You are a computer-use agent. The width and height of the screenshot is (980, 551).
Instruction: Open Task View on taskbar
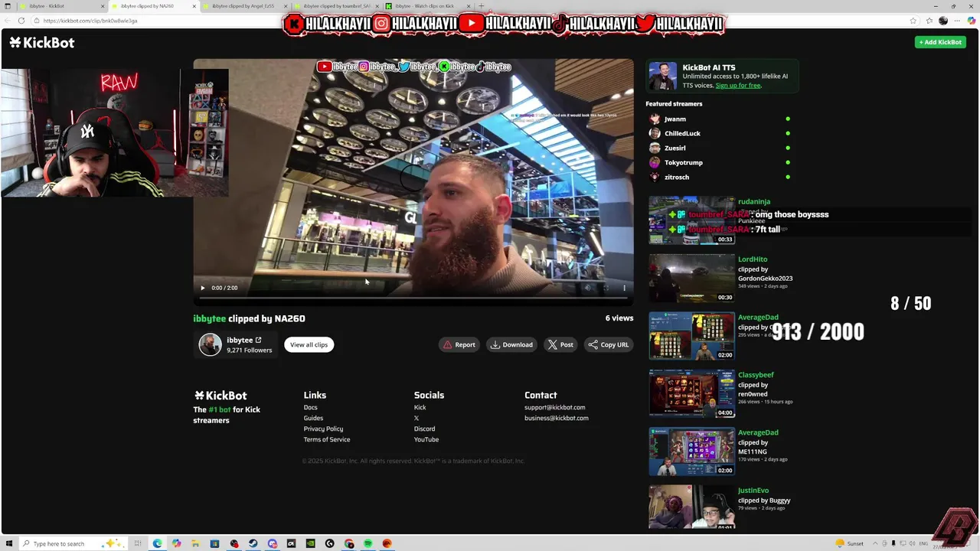click(x=138, y=543)
